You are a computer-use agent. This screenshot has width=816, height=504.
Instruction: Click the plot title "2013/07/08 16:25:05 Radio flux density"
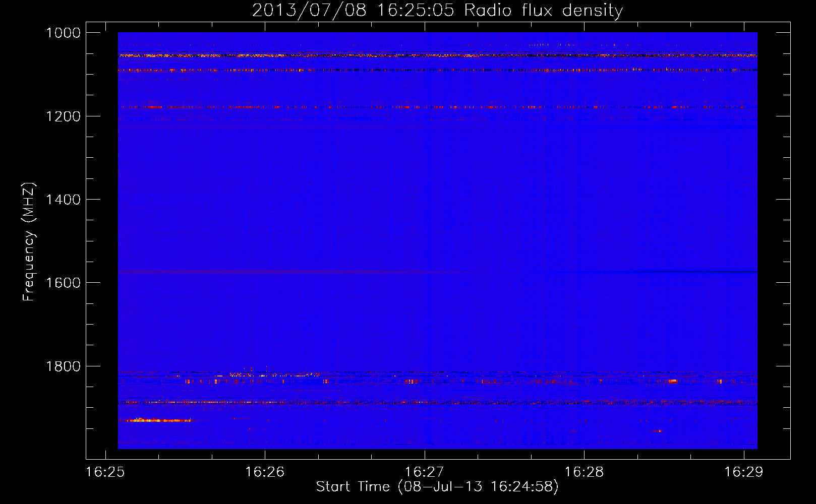[437, 10]
